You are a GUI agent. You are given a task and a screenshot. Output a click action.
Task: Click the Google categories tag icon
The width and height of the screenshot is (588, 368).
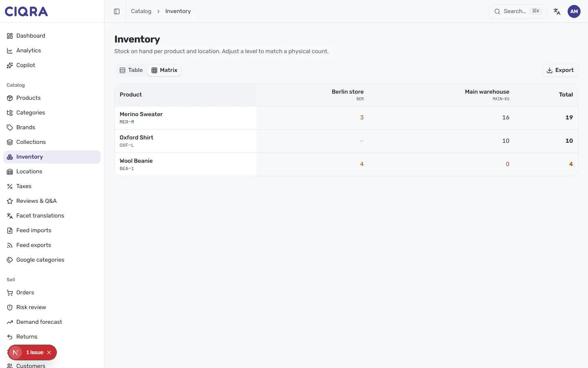point(10,260)
